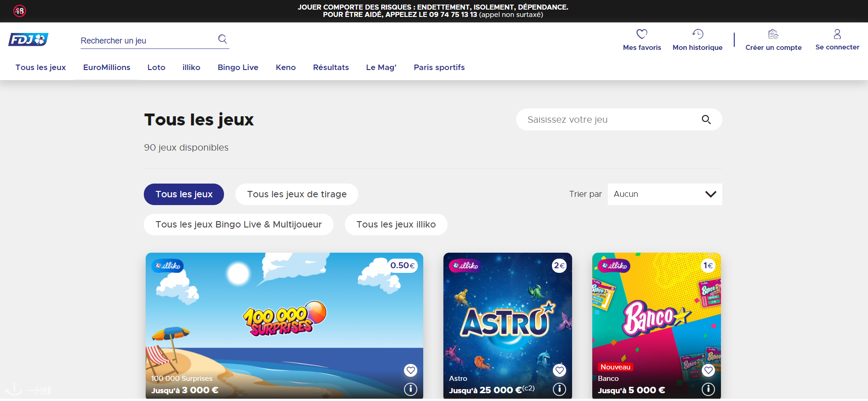Click Se connecter user icon
Screen dimensions: 868x401
click(837, 34)
